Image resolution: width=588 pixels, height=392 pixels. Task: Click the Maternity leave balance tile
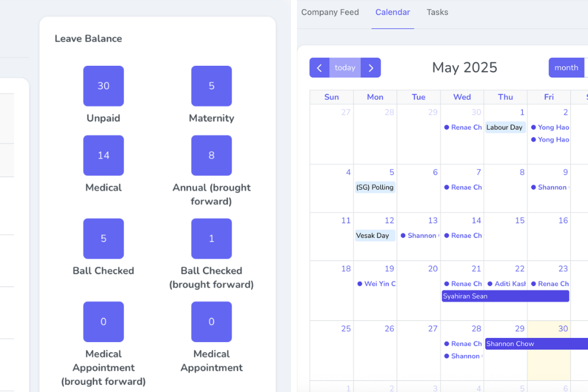[212, 86]
